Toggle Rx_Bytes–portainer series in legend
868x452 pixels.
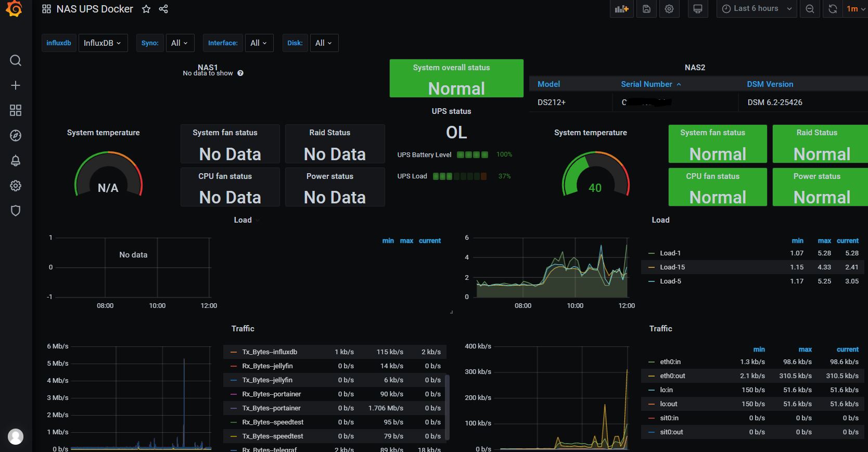pyautogui.click(x=272, y=394)
